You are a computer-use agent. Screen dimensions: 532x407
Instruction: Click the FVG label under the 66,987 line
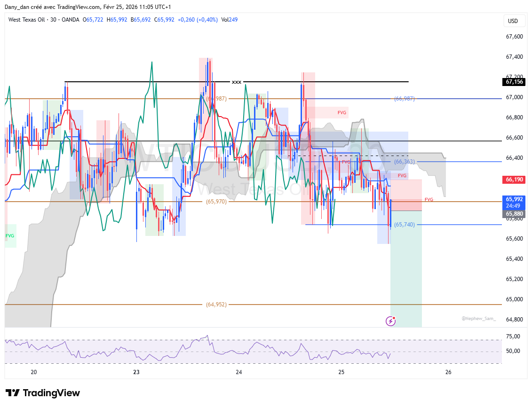tap(341, 112)
